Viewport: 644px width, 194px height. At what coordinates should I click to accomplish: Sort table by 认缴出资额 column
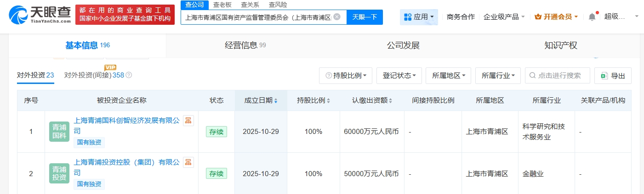(x=373, y=100)
